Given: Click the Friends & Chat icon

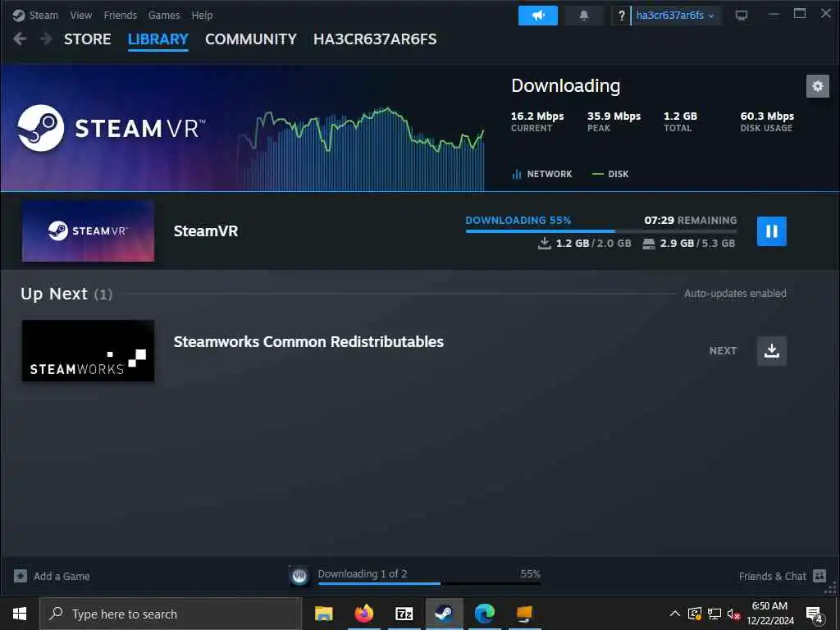Looking at the screenshot, I should click(819, 576).
